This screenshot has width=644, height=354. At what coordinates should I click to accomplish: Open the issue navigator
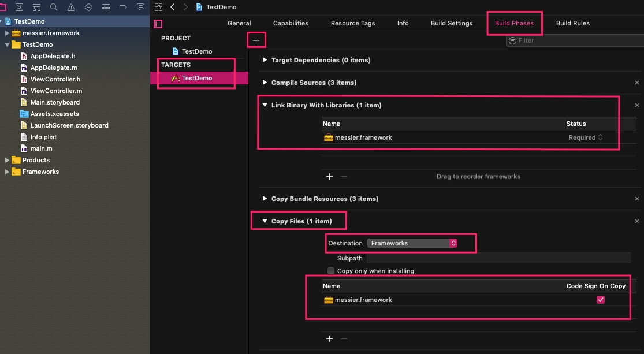[x=71, y=7]
